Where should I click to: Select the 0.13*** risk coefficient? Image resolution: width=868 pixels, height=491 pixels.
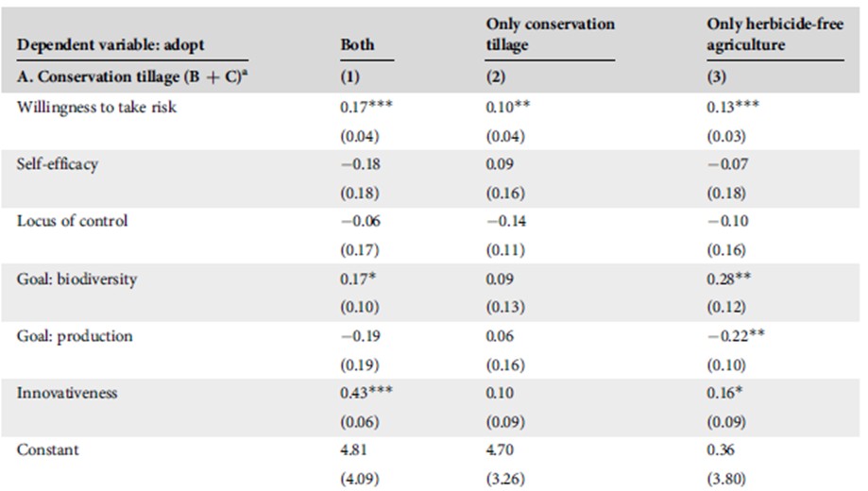[x=732, y=107]
